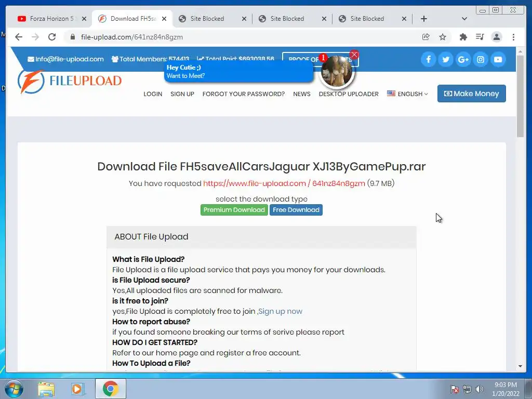The image size is (532, 399).
Task: Click the info@file-upload.com email link
Action: coord(65,59)
